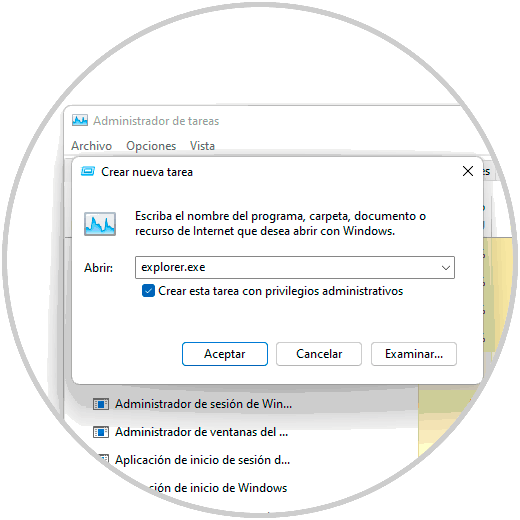Click the Task Manager icon in title bar
Image resolution: width=520 pixels, height=520 pixels.
[x=80, y=120]
